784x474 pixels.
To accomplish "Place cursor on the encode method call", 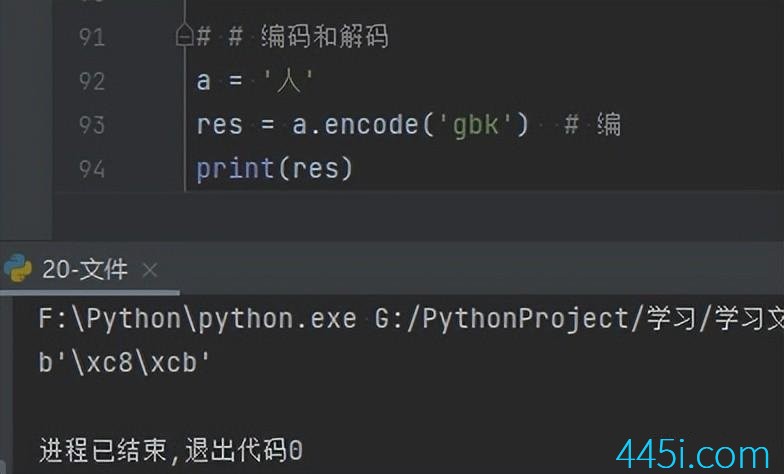I will (x=372, y=124).
